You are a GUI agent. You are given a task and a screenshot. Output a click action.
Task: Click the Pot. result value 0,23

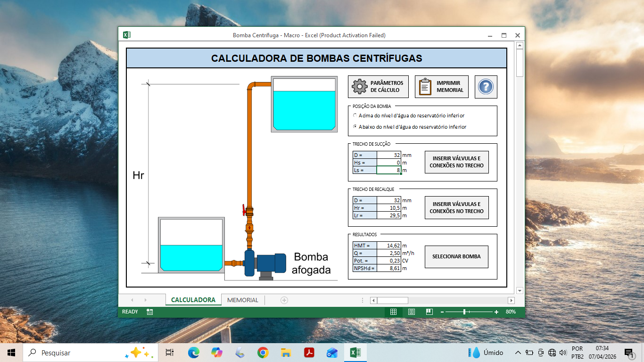[389, 261]
